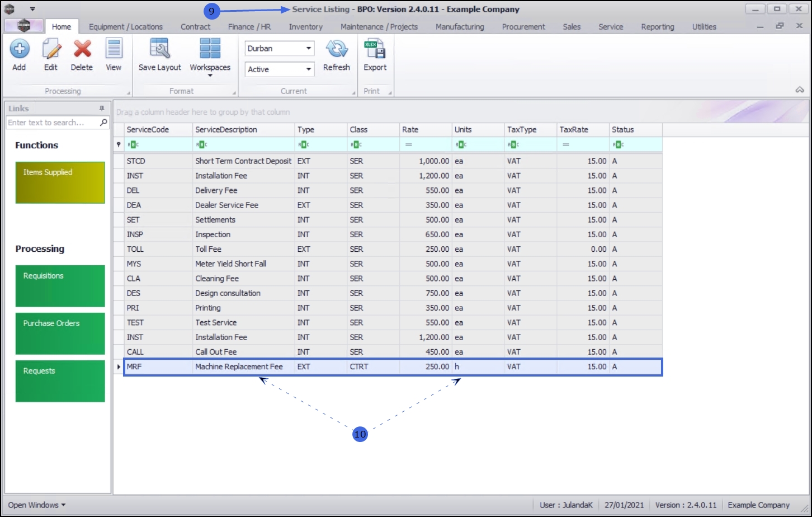Click the Links search text field
Viewport: 812px width, 517px height.
tap(52, 123)
